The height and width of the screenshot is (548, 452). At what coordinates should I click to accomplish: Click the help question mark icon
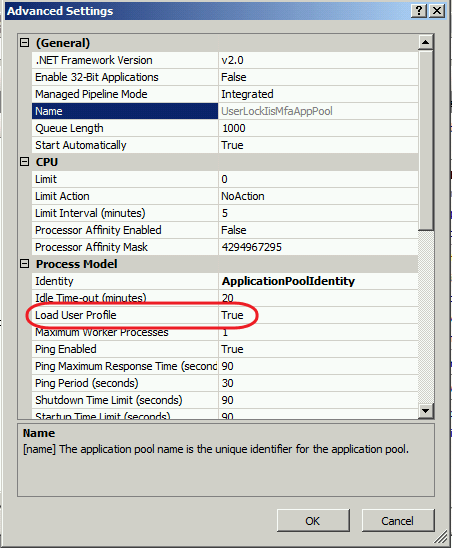pos(419,11)
